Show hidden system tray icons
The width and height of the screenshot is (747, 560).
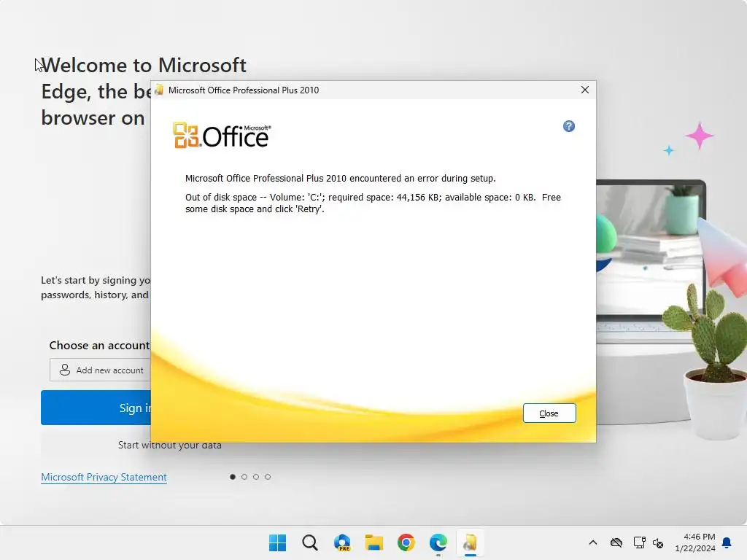point(592,542)
